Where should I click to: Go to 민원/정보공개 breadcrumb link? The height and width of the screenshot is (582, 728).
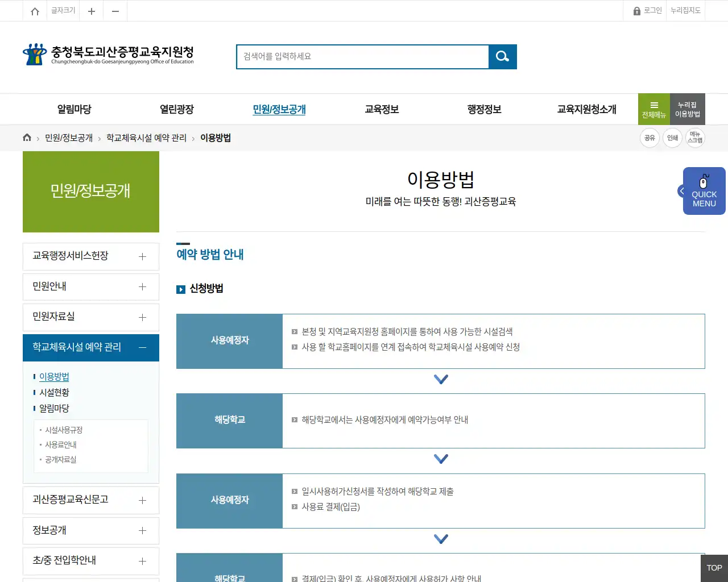tap(69, 138)
